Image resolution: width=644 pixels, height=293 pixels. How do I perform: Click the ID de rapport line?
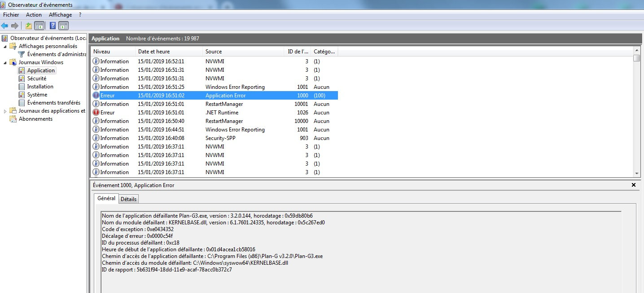166,270
